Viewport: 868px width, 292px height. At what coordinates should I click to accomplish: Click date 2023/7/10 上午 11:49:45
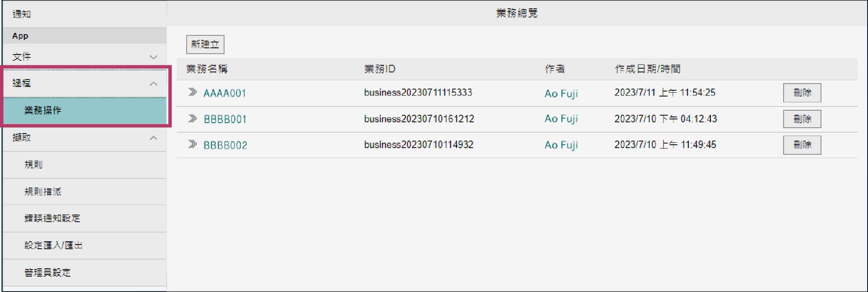tap(666, 145)
